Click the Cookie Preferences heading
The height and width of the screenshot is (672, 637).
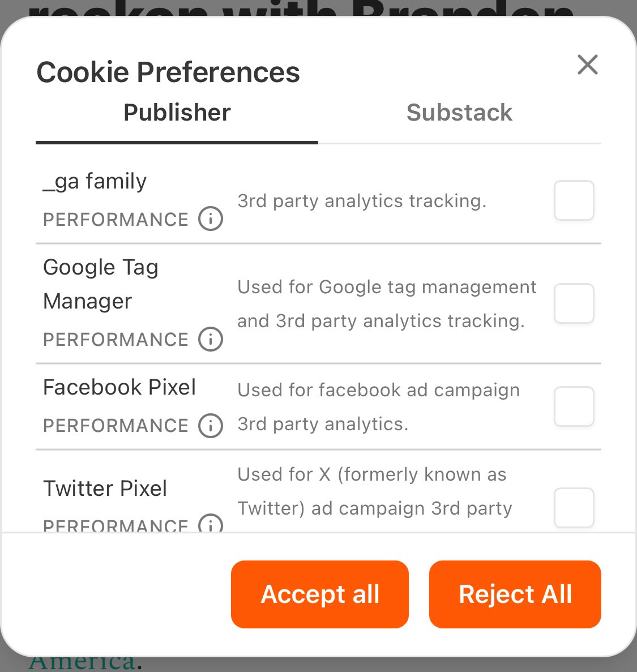(168, 72)
